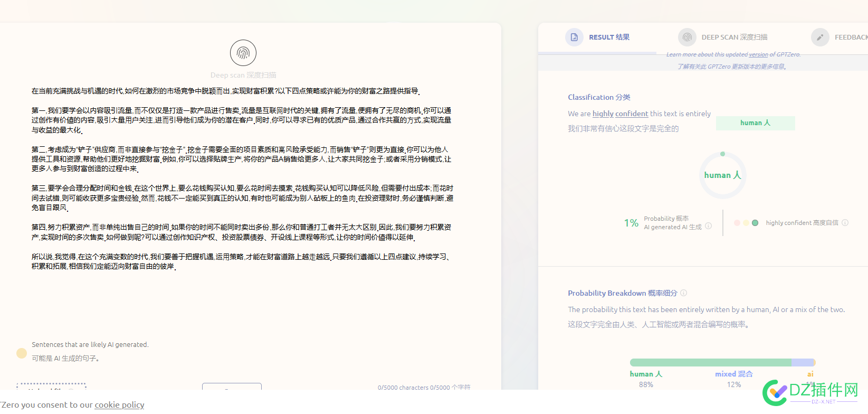The width and height of the screenshot is (868, 414).
Task: Click the paragraph starting with 第一
Action: [242, 120]
